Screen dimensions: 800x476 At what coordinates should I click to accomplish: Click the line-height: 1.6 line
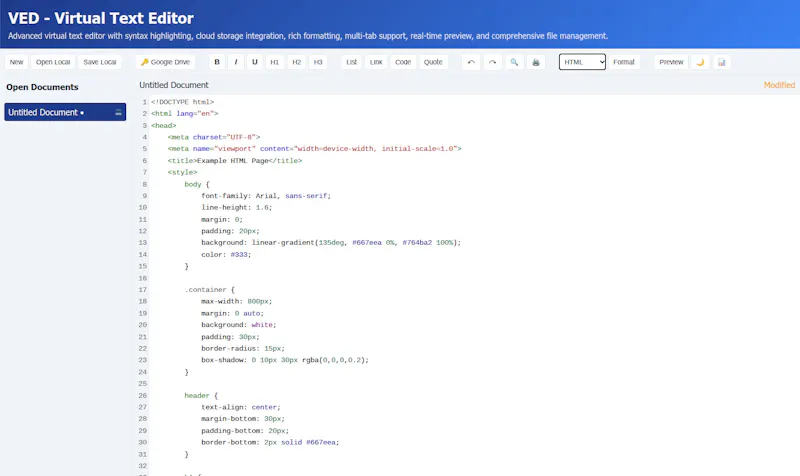(x=237, y=208)
